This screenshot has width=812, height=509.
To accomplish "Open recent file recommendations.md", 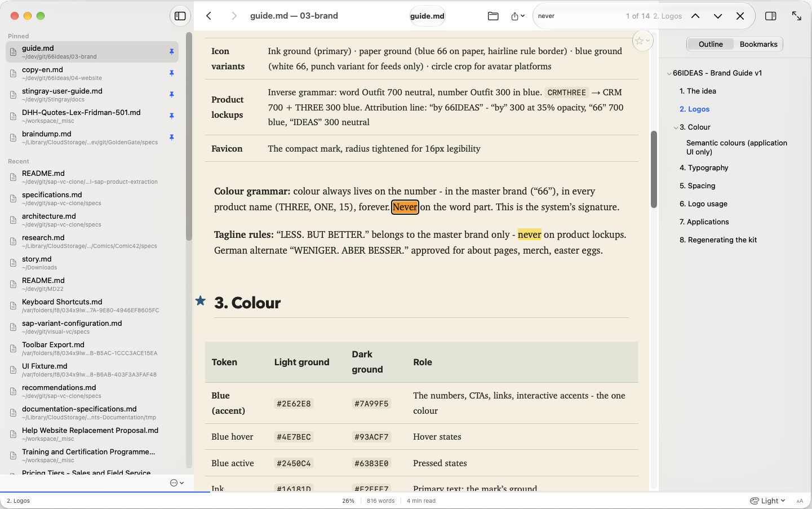I will coord(92,391).
